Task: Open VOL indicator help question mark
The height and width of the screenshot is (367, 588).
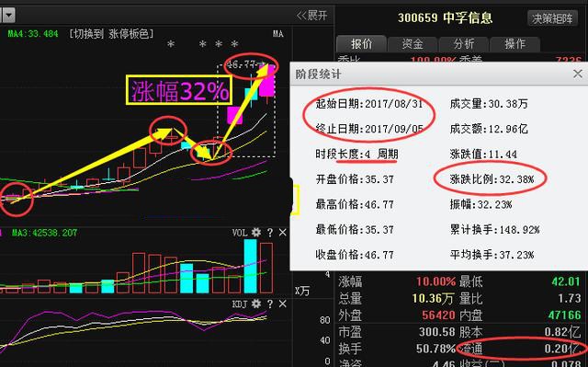Action: (269, 233)
